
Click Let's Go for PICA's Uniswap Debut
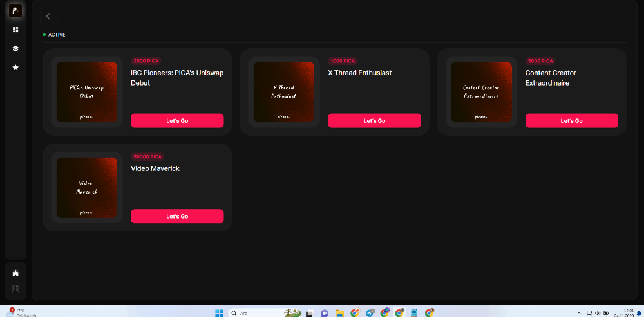click(x=177, y=121)
